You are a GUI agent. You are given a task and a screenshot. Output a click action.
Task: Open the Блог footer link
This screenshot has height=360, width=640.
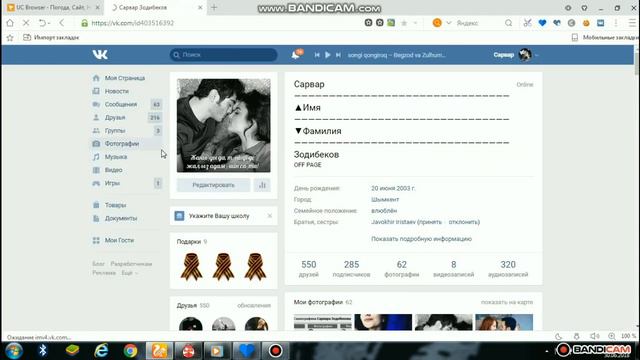point(98,264)
